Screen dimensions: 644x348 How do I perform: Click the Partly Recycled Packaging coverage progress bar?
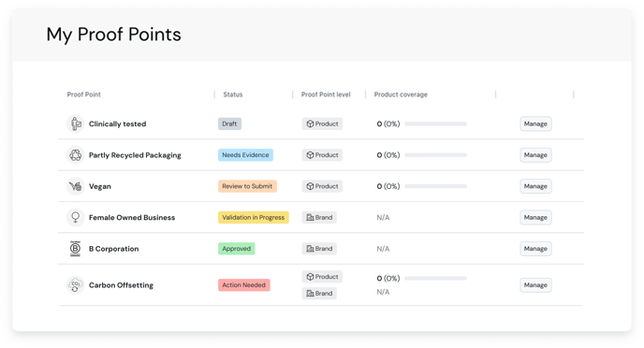tap(436, 155)
